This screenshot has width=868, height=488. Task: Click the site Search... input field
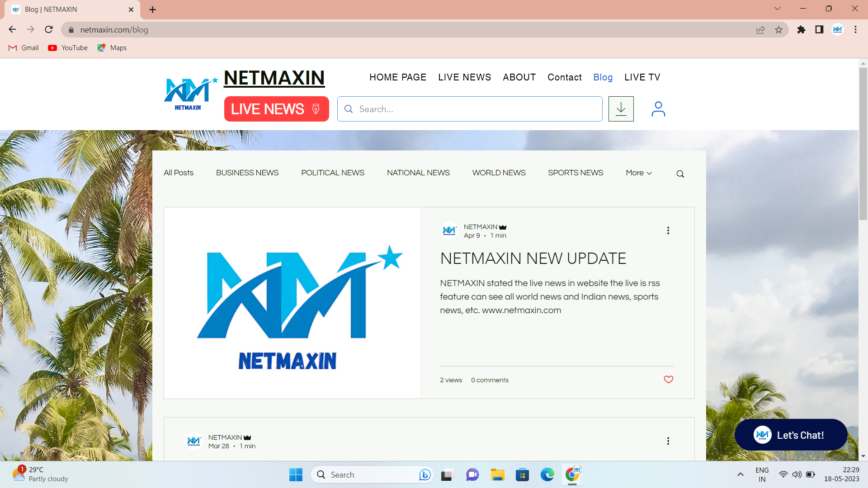coord(470,109)
